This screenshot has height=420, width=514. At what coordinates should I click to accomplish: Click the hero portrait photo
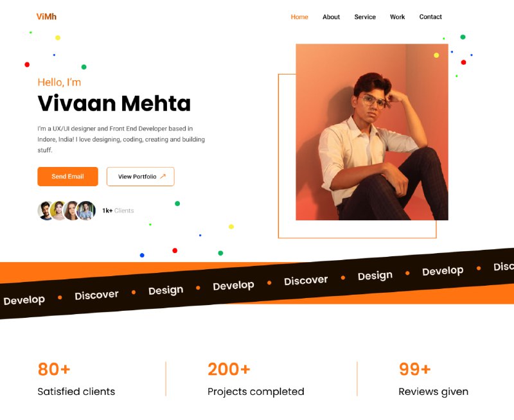point(372,132)
